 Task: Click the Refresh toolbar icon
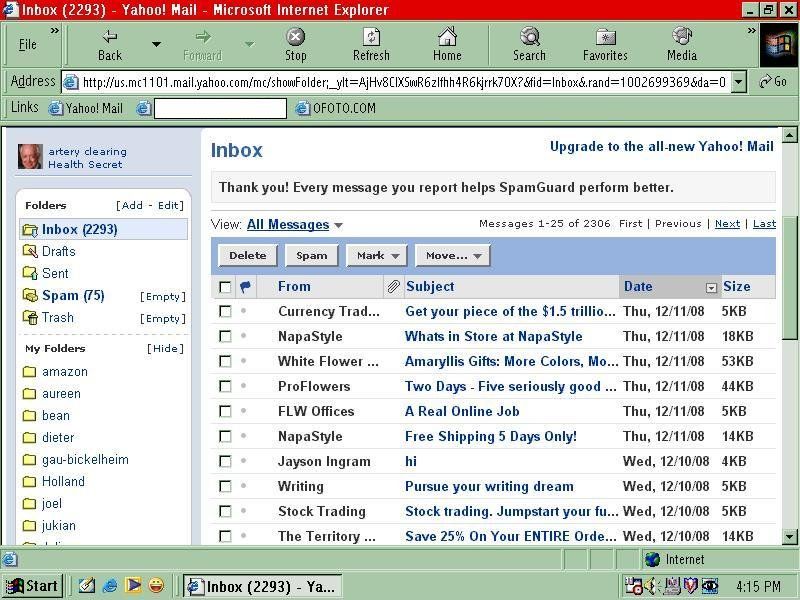click(371, 42)
